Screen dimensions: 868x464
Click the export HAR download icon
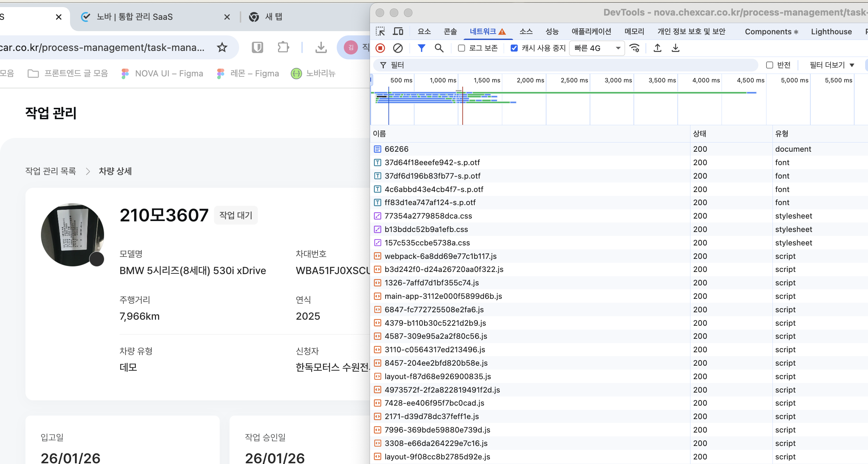pos(676,48)
